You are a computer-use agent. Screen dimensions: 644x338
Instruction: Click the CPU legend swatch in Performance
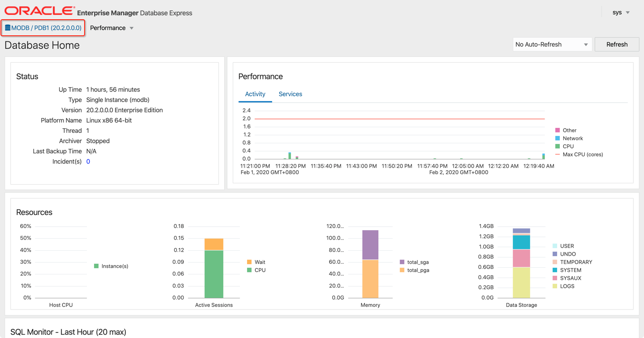(557, 146)
